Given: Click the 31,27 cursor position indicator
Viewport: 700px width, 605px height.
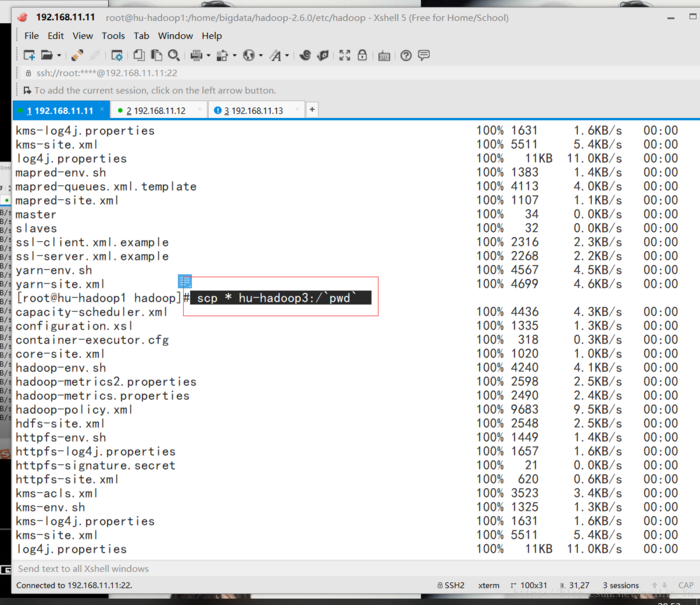Looking at the screenshot, I should (575, 585).
